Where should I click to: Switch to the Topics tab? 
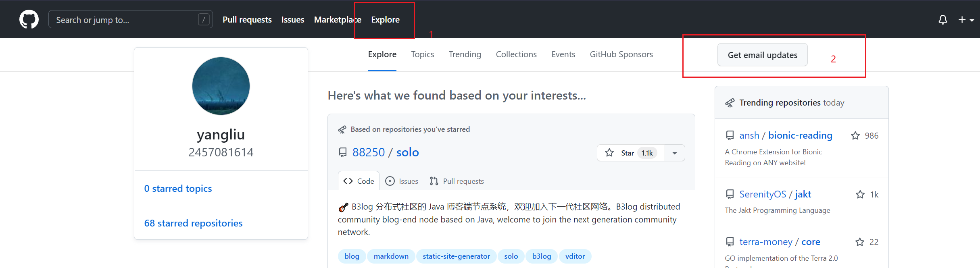[x=423, y=54]
